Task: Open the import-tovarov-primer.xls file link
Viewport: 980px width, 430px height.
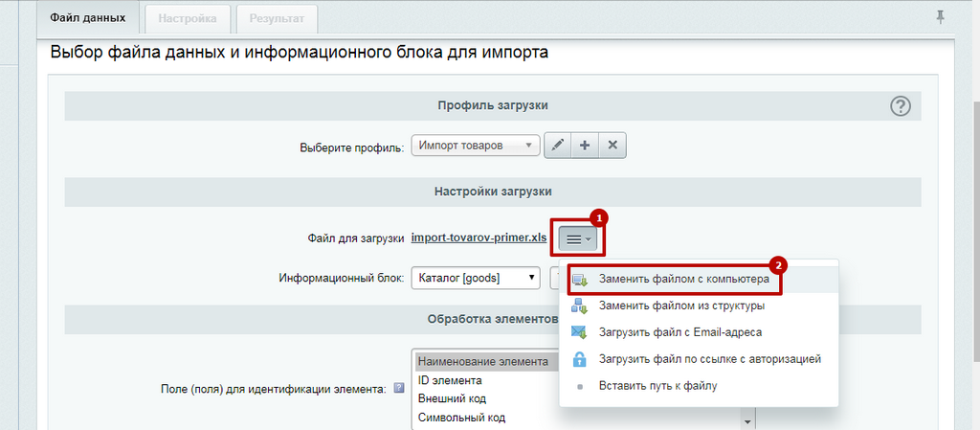Action: [479, 238]
